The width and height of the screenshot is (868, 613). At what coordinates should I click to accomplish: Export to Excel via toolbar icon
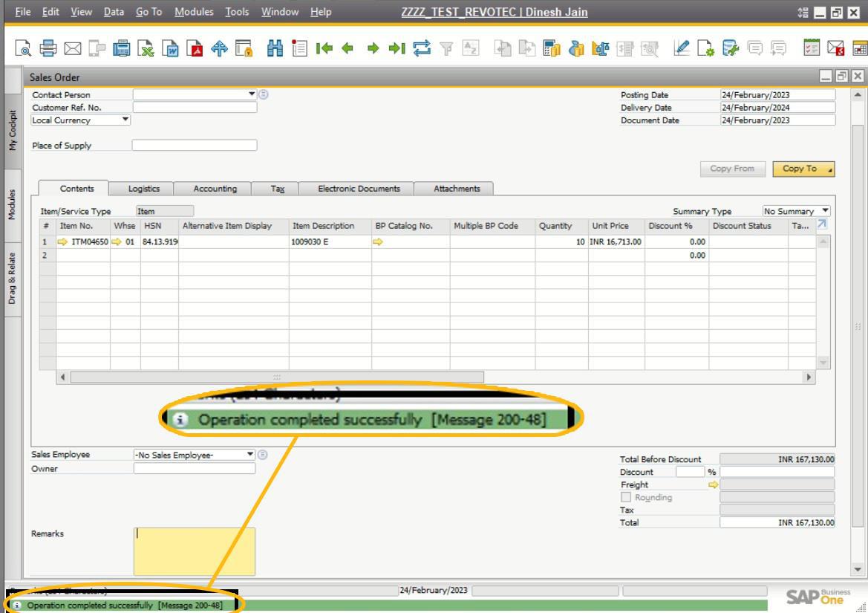click(146, 48)
